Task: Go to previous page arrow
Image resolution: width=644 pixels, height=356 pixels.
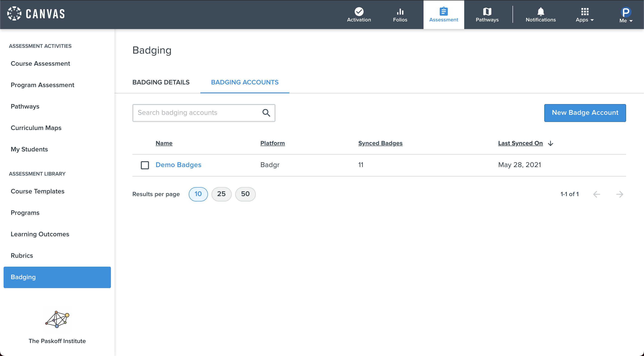Action: click(x=597, y=194)
